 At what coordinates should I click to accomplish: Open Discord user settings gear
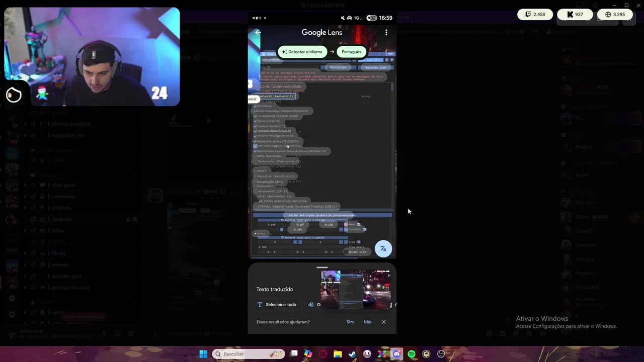131,333
